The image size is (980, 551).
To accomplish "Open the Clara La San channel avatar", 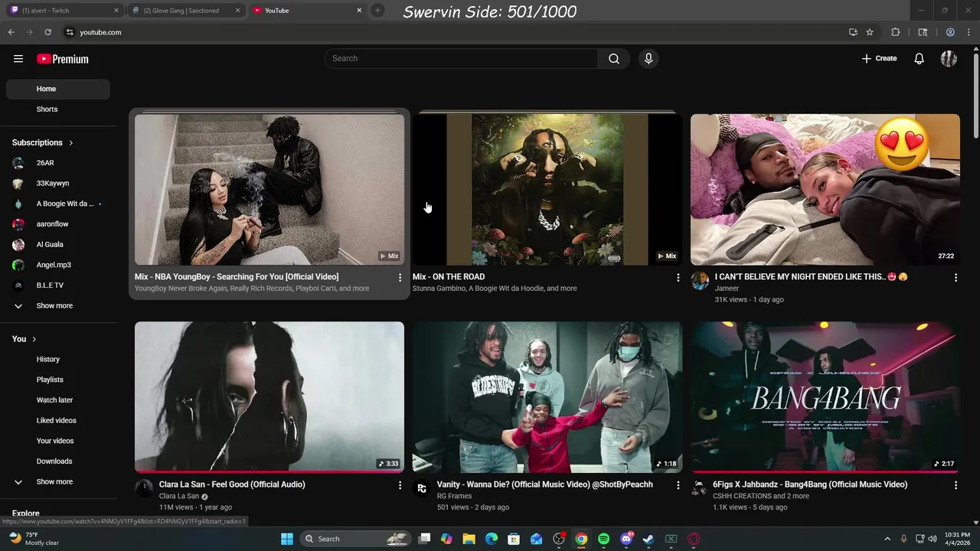I will tap(144, 488).
